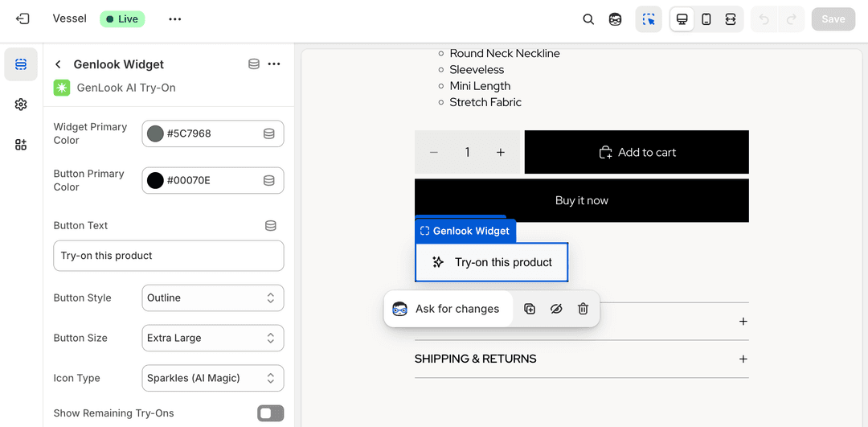Screen dimensions: 868x427
Task: Click the exit editor icon
Action: click(x=23, y=18)
